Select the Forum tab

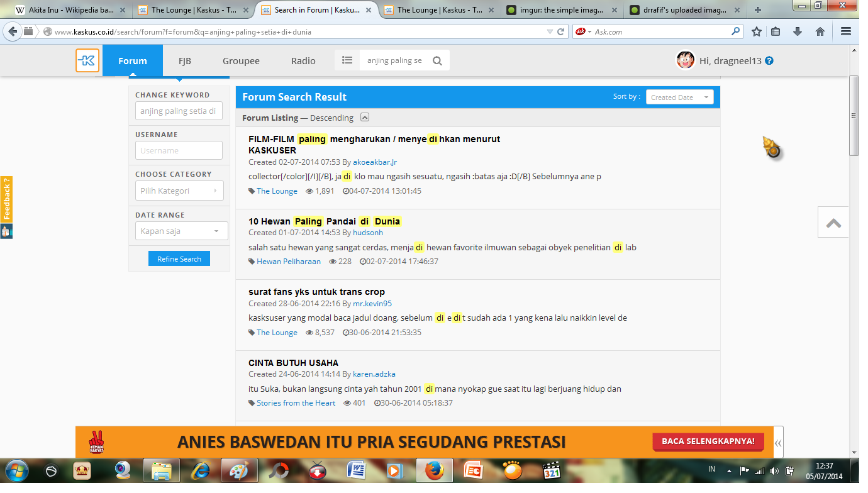tap(133, 61)
